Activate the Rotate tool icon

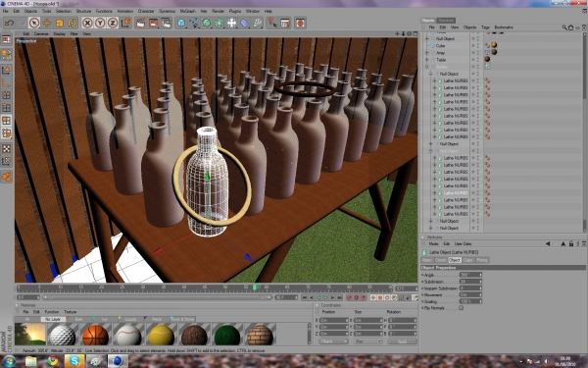tap(72, 23)
